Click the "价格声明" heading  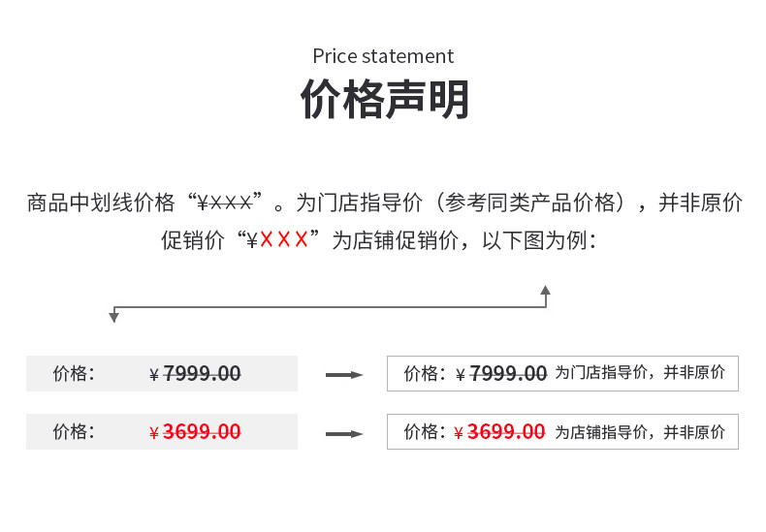[x=384, y=99]
